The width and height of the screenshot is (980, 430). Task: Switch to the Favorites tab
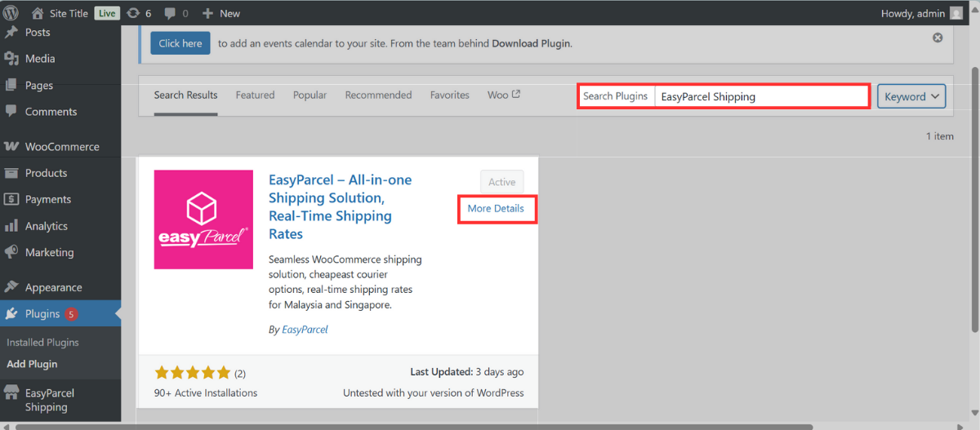click(x=450, y=95)
